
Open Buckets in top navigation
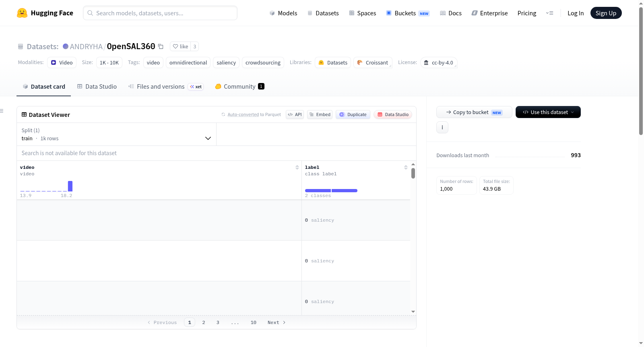pyautogui.click(x=408, y=13)
